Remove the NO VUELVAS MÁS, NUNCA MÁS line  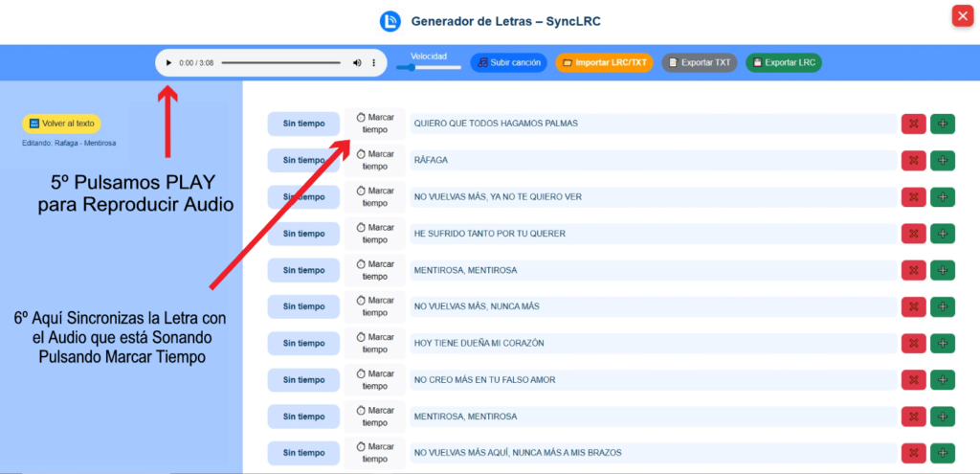point(913,306)
